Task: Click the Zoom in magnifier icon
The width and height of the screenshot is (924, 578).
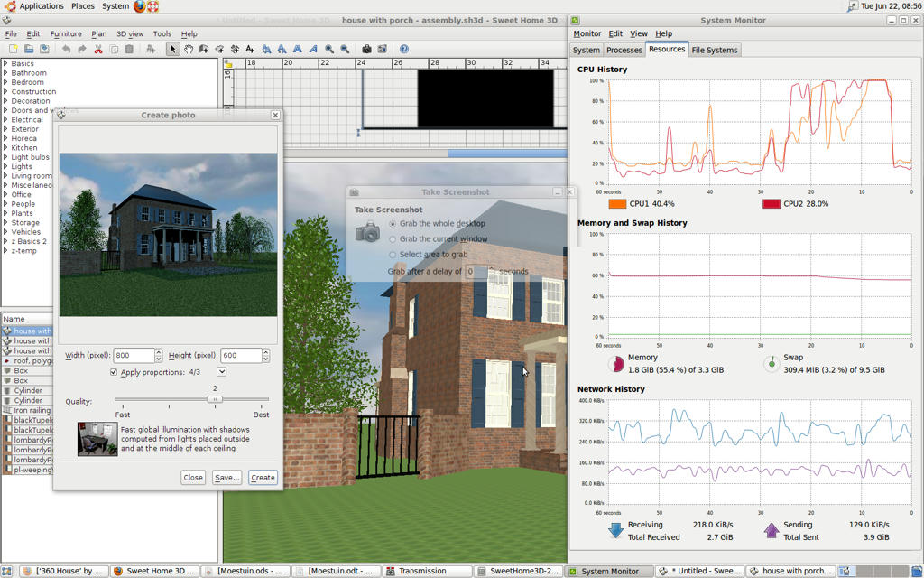Action: click(x=328, y=49)
